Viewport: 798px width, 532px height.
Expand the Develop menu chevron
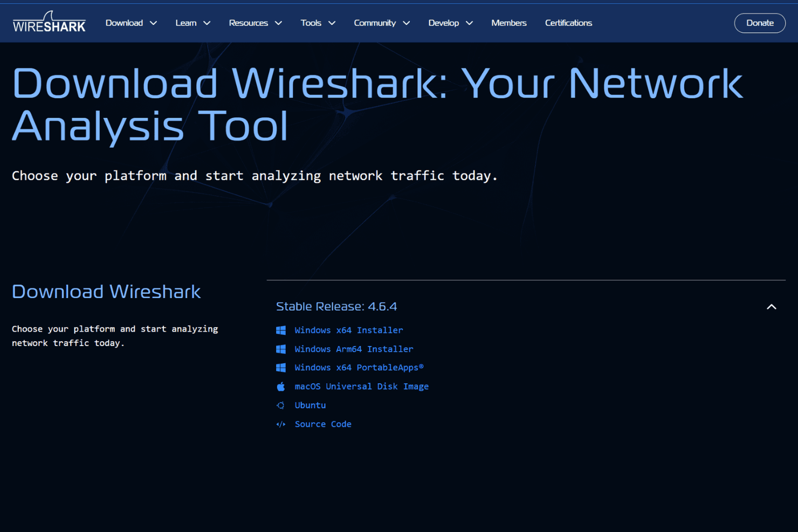click(469, 23)
